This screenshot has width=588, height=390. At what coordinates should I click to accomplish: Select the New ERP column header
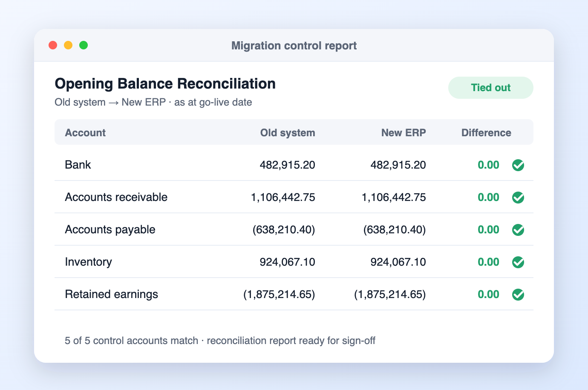tap(404, 133)
